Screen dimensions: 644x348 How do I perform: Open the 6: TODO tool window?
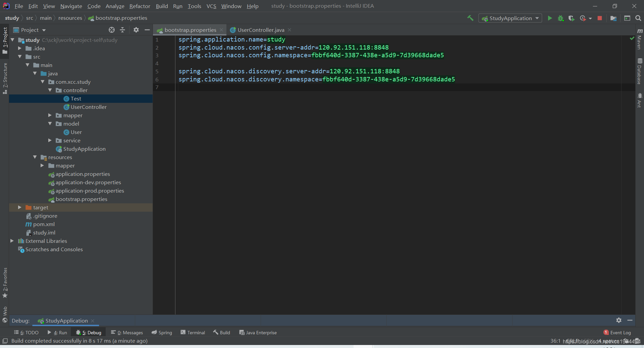[x=26, y=333]
